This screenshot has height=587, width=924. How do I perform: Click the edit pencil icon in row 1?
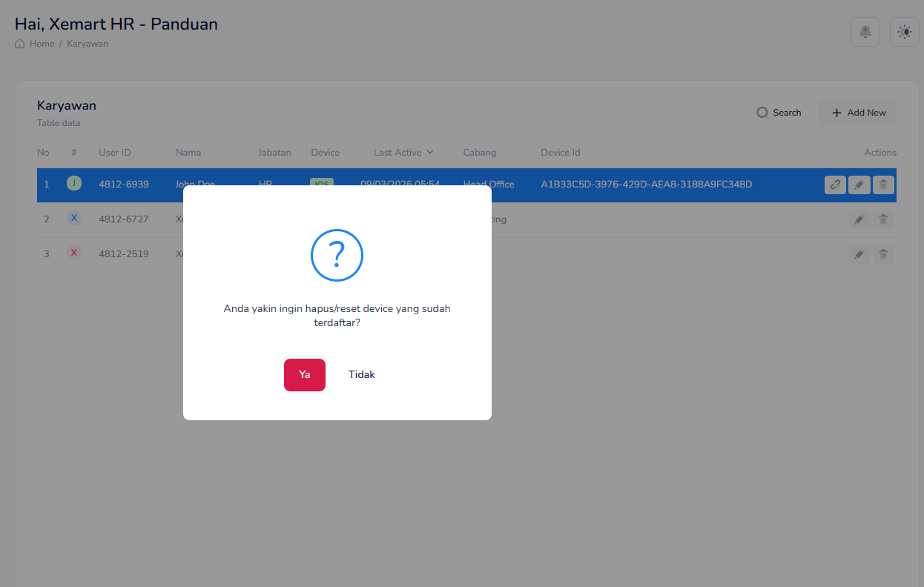point(859,185)
